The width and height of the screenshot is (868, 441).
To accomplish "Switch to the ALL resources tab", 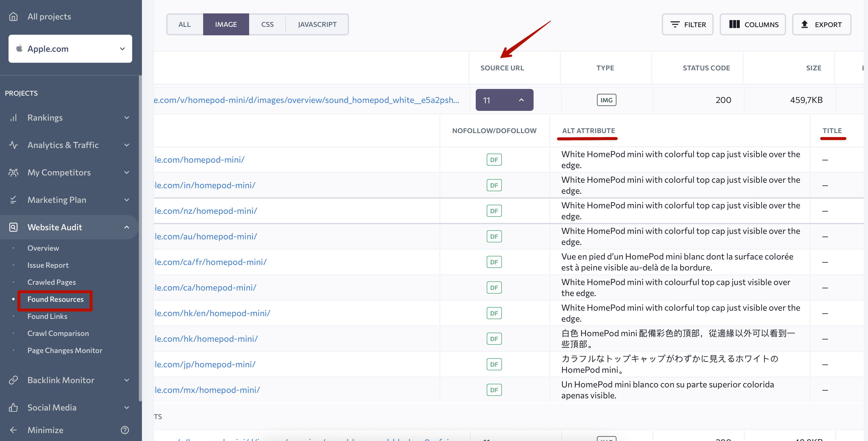I will click(185, 24).
